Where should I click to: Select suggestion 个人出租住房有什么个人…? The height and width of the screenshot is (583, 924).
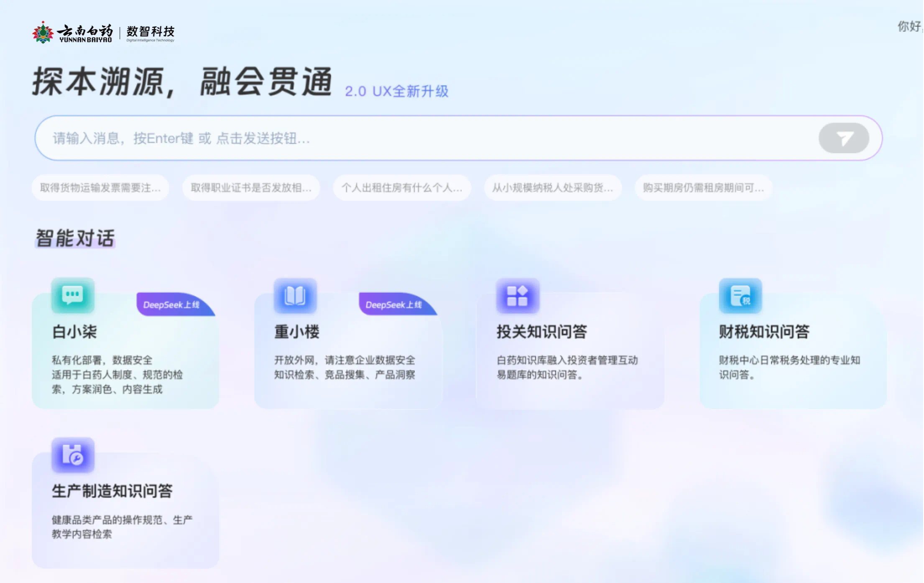402,188
